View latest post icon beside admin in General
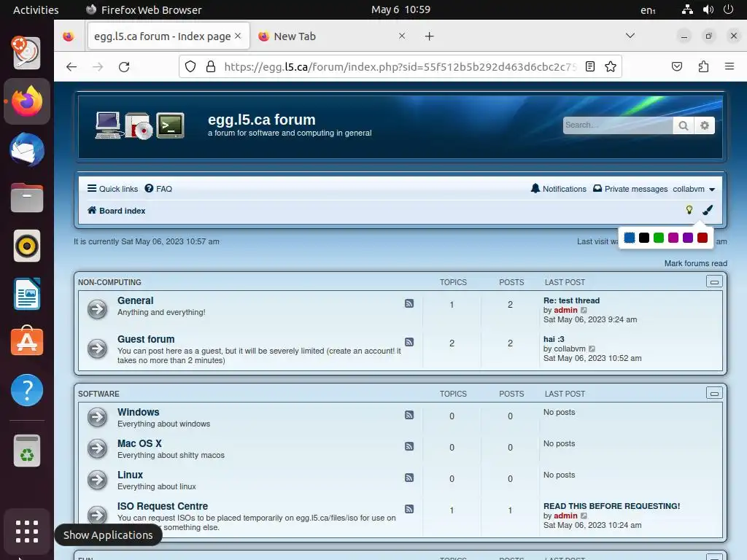 [x=584, y=311]
